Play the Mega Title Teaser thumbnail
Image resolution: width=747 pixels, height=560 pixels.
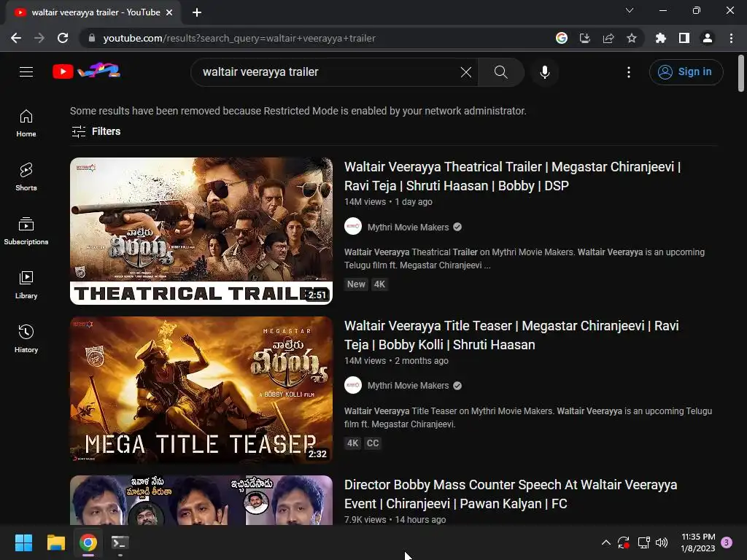pos(201,390)
